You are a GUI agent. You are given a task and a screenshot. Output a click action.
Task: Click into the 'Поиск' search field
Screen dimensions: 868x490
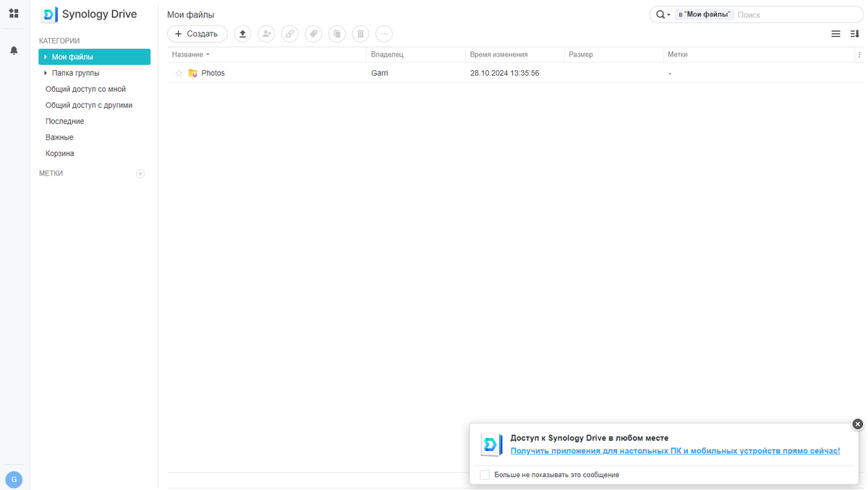(x=799, y=14)
